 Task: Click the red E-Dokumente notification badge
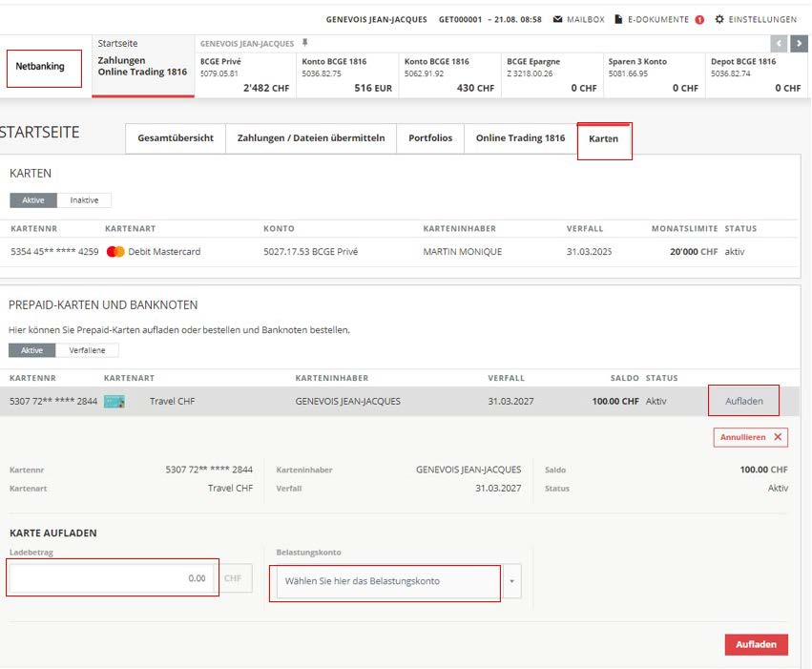(699, 20)
